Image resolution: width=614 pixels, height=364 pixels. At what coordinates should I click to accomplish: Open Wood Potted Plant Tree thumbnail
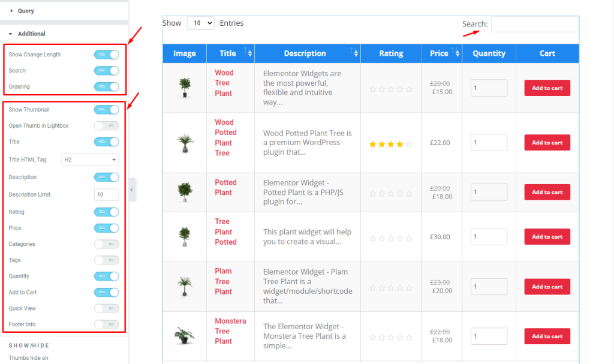[x=185, y=143]
